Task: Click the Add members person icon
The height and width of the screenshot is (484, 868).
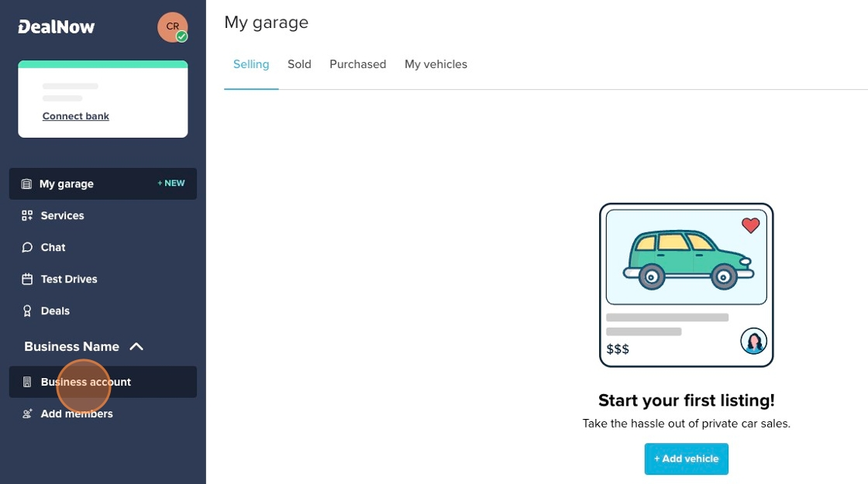Action: click(26, 414)
